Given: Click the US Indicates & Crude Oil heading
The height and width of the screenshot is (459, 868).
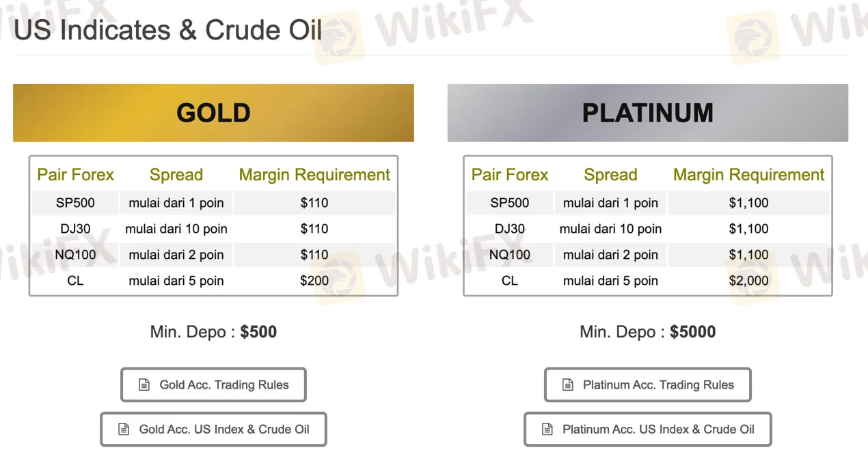Looking at the screenshot, I should (x=167, y=31).
